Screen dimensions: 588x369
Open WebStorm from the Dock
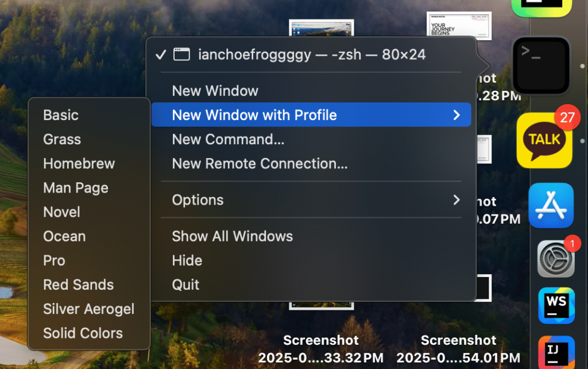(x=556, y=306)
